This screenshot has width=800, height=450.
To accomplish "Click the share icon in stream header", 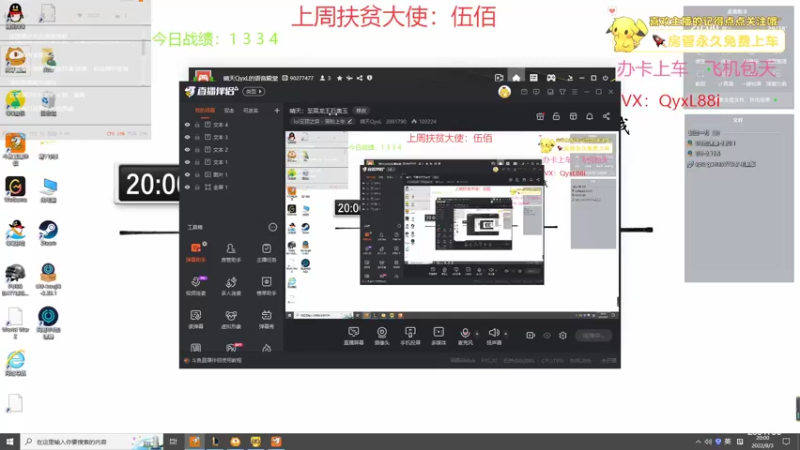I will (x=606, y=116).
